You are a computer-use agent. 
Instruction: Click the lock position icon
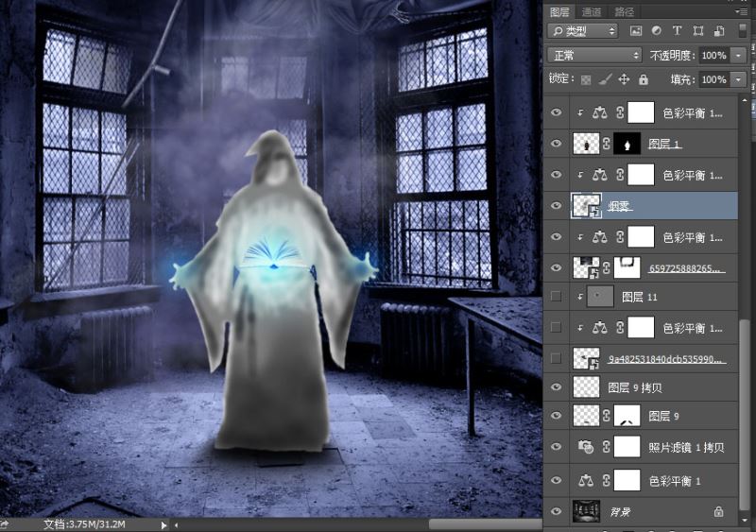pos(625,80)
